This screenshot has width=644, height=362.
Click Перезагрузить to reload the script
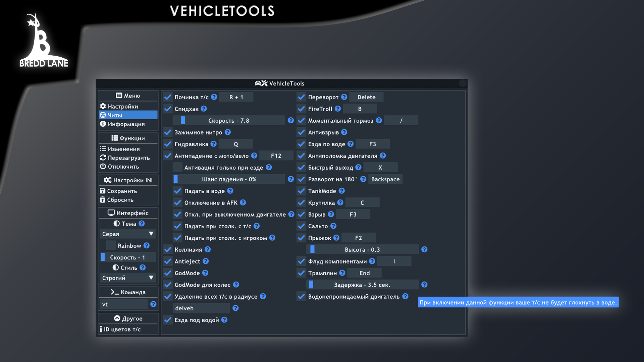click(x=128, y=158)
